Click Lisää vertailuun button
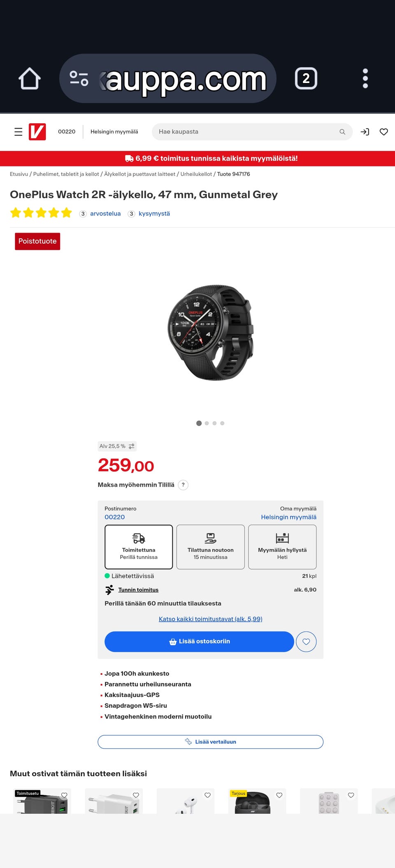This screenshot has width=395, height=868. tap(211, 742)
